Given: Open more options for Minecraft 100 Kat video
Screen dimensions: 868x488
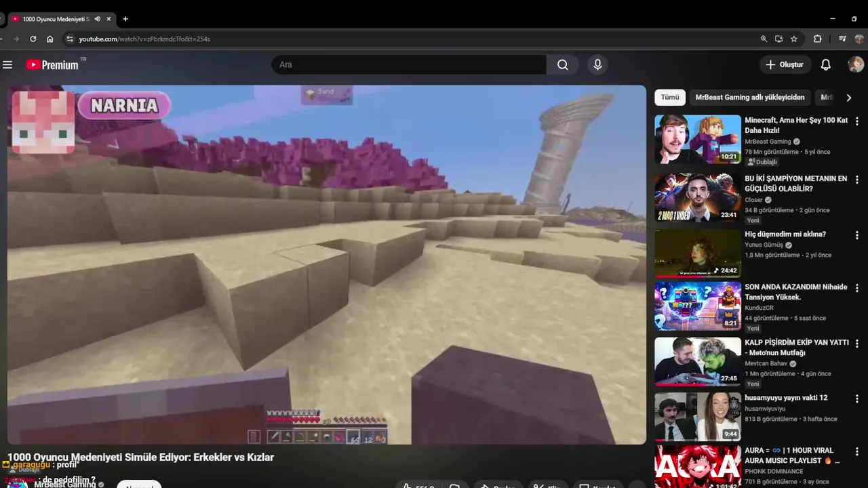Looking at the screenshot, I should tap(857, 121).
